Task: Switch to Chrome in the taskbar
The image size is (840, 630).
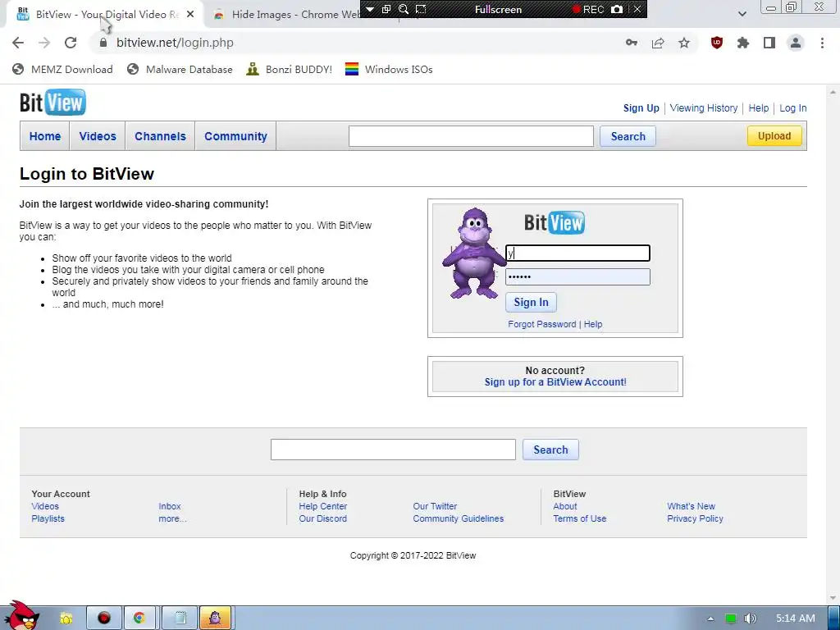Action: click(139, 619)
